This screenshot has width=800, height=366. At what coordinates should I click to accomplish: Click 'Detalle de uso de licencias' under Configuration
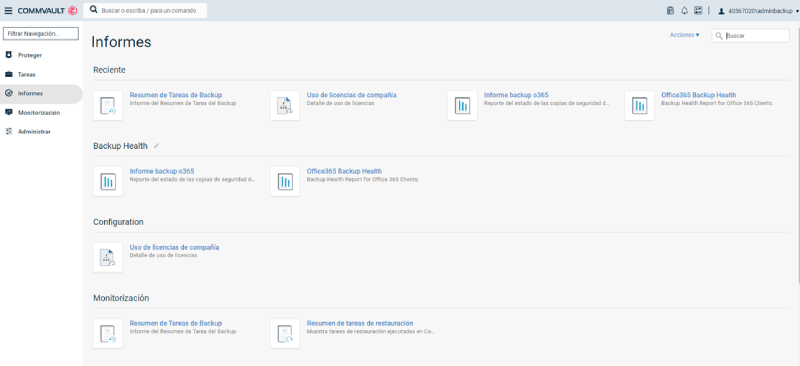point(163,255)
